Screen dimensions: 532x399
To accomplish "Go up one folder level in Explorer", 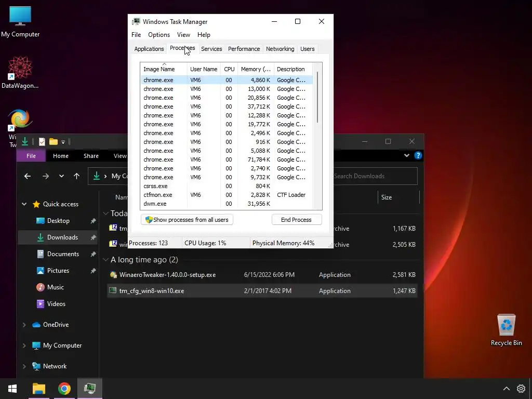I will 77,176.
